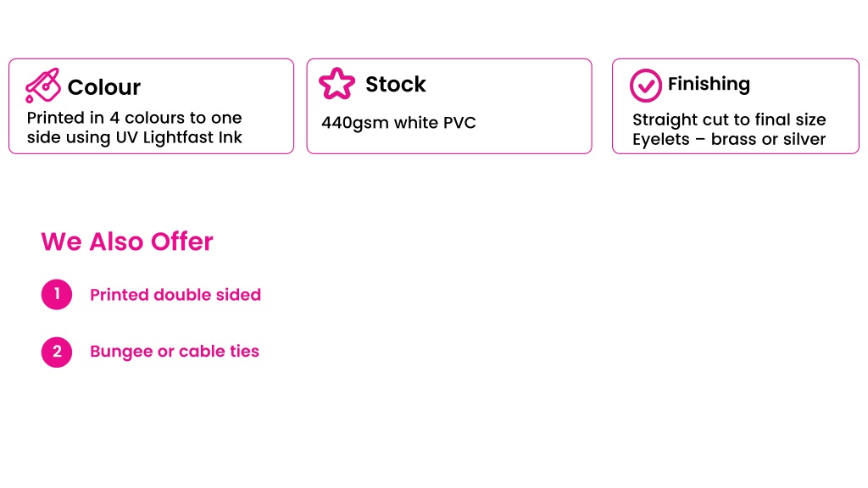The image size is (868, 488).
Task: Select the 440gsm white PVC text
Action: [398, 123]
